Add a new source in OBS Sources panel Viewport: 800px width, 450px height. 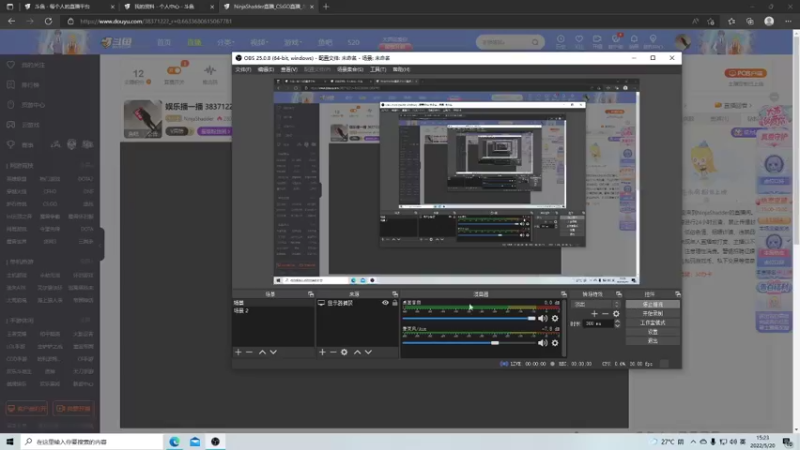(x=322, y=352)
